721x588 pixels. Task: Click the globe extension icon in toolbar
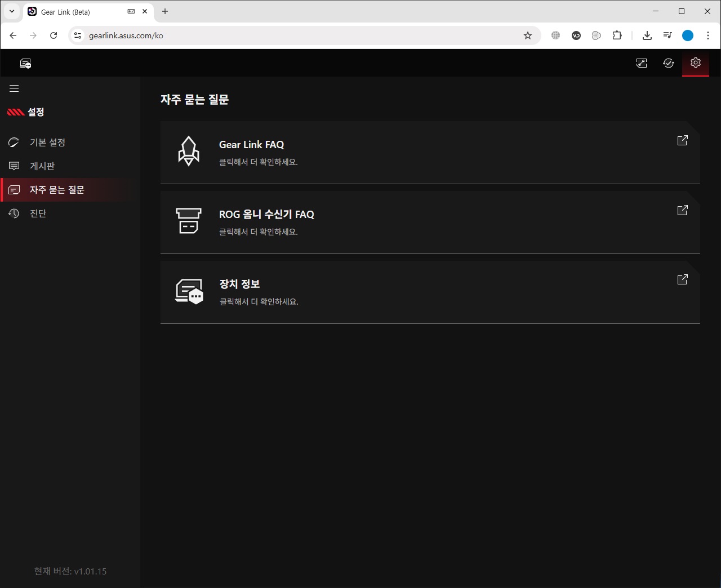(x=556, y=35)
